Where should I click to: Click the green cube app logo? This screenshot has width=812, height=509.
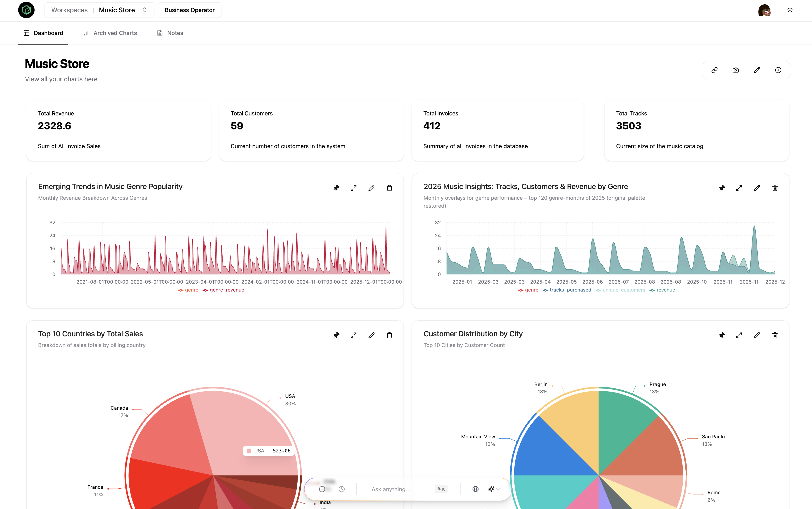pos(26,10)
